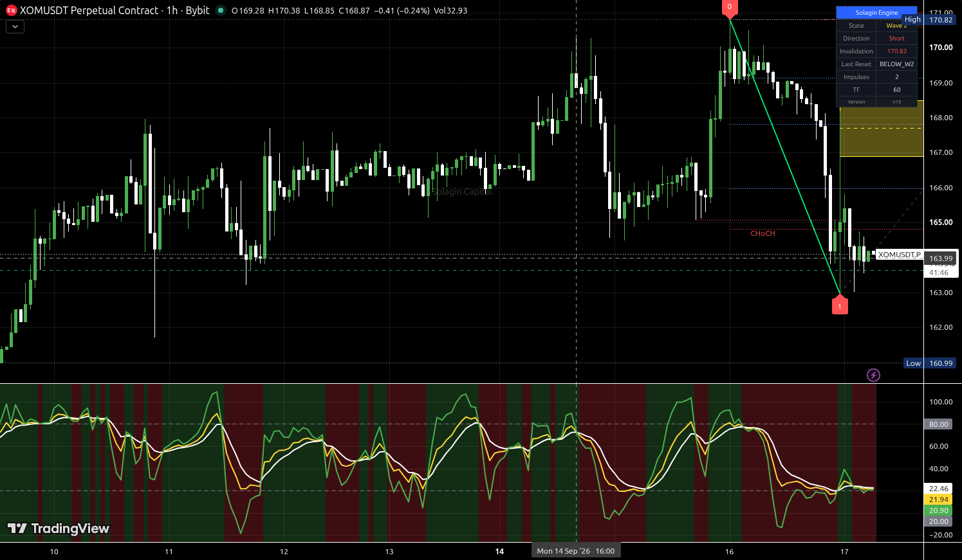Click the 100.00 oscillator axis label
The image size is (962, 560).
point(941,402)
